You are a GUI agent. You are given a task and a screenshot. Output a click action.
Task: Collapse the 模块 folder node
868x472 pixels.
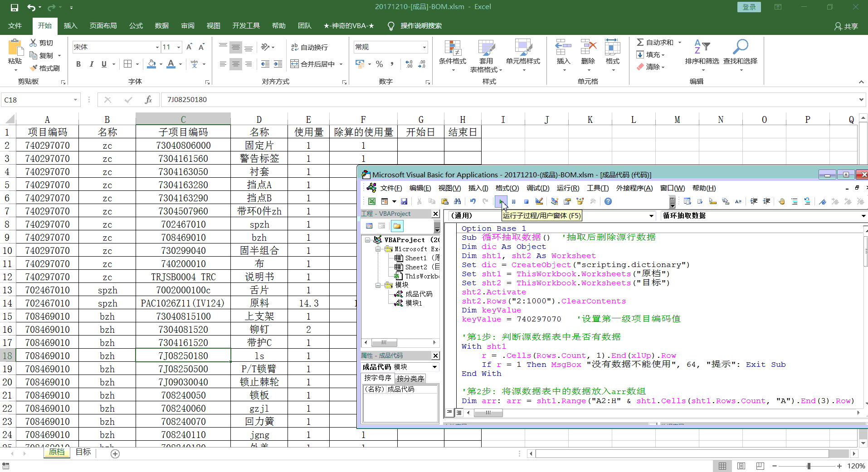tap(378, 285)
